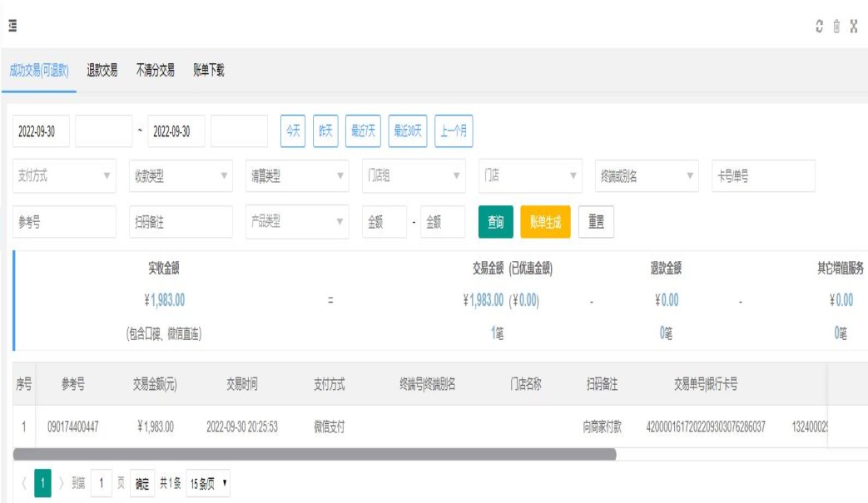Click the fullscreen X icon at top right

854,27
